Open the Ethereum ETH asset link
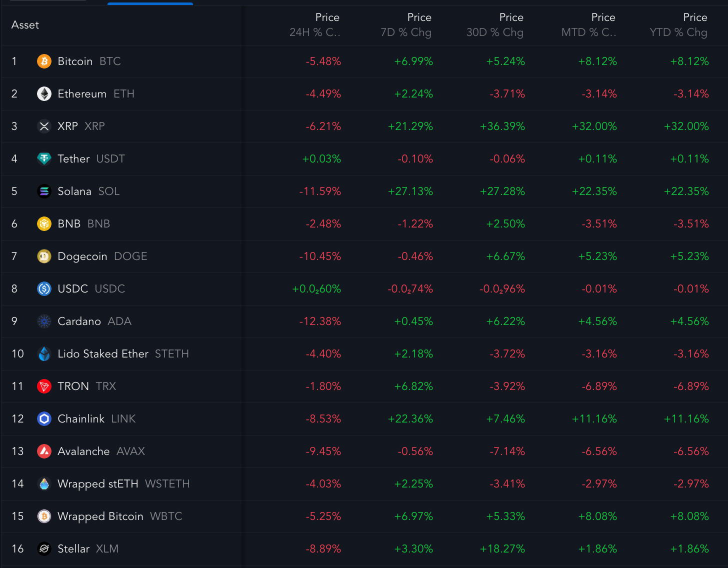This screenshot has height=568, width=728. click(x=96, y=94)
